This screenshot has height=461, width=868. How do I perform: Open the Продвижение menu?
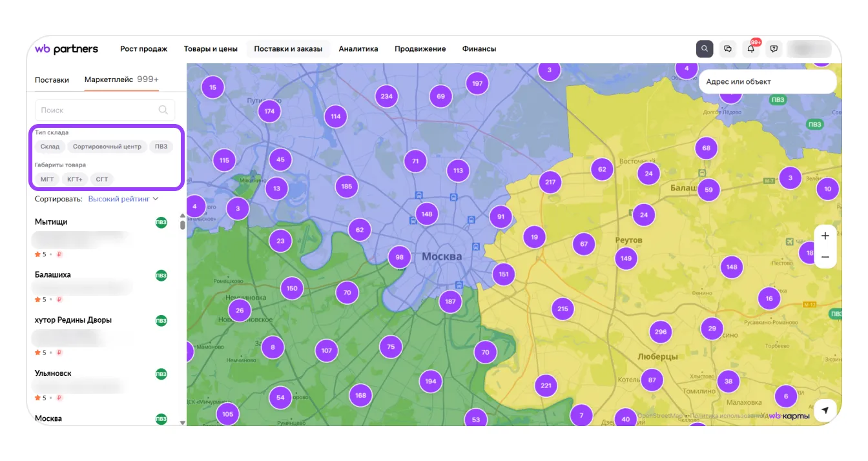(420, 49)
